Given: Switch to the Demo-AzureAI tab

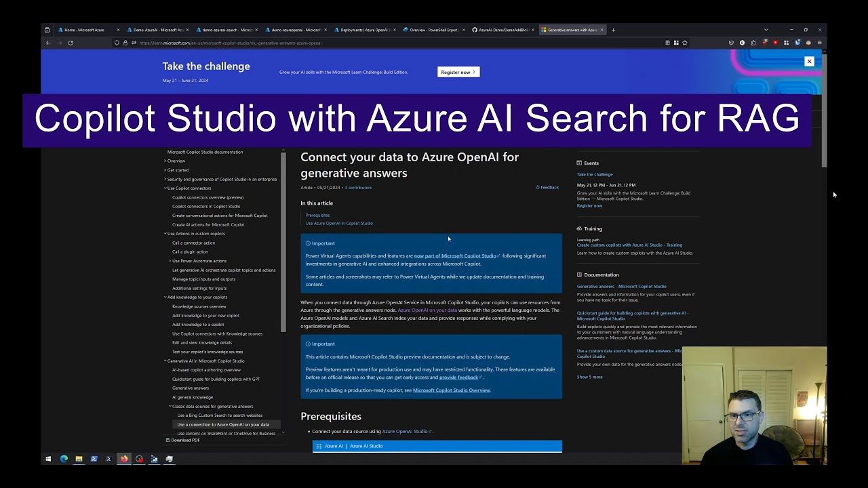Looking at the screenshot, I should [157, 30].
